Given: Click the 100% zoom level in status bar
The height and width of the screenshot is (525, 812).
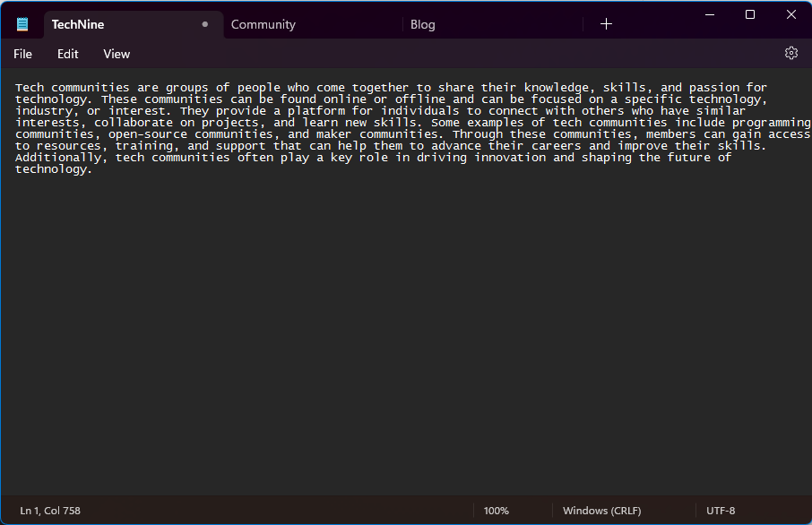Looking at the screenshot, I should pyautogui.click(x=496, y=511).
